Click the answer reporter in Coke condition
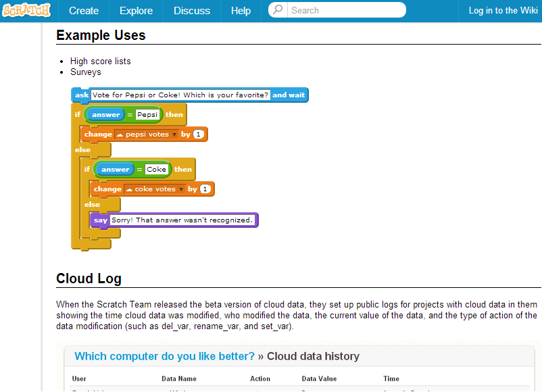This screenshot has height=392, width=542. click(115, 169)
